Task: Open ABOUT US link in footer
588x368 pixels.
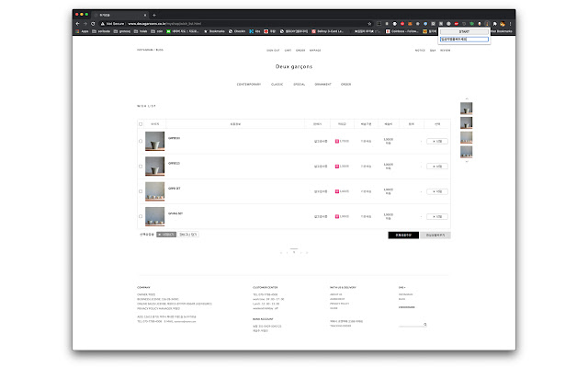Action: (x=336, y=294)
